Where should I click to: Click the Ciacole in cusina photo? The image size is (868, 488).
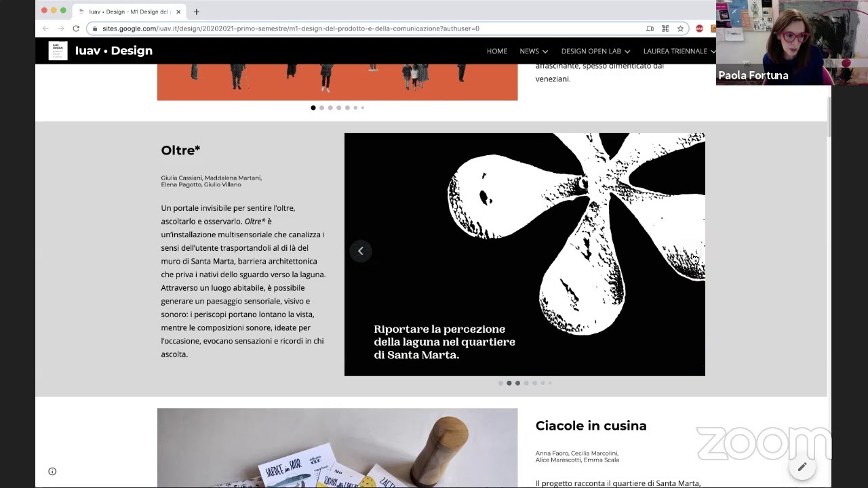pyautogui.click(x=337, y=447)
